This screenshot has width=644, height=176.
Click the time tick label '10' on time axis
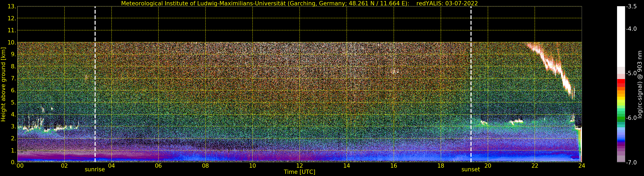coord(252,166)
